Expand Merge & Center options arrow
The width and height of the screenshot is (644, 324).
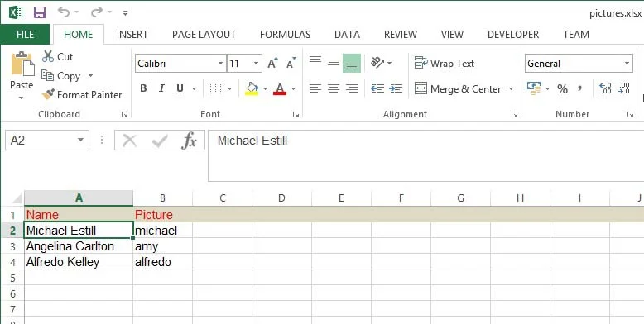tap(511, 88)
